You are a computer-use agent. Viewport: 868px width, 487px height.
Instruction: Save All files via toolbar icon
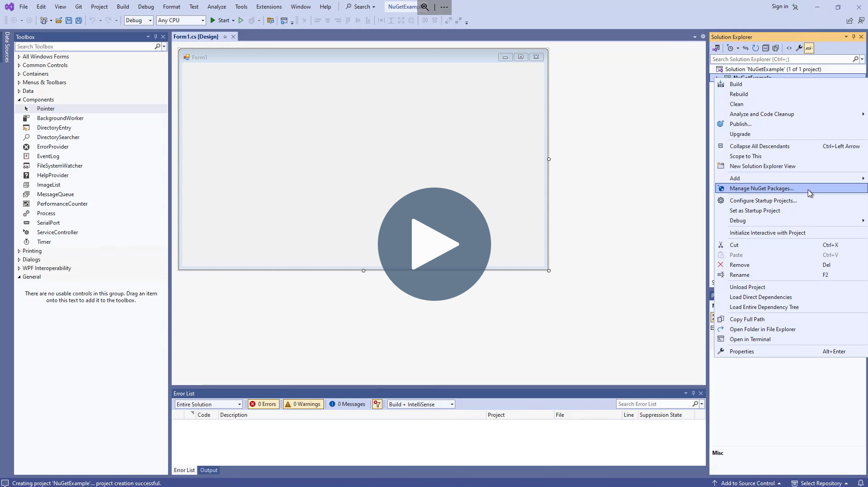(x=79, y=20)
